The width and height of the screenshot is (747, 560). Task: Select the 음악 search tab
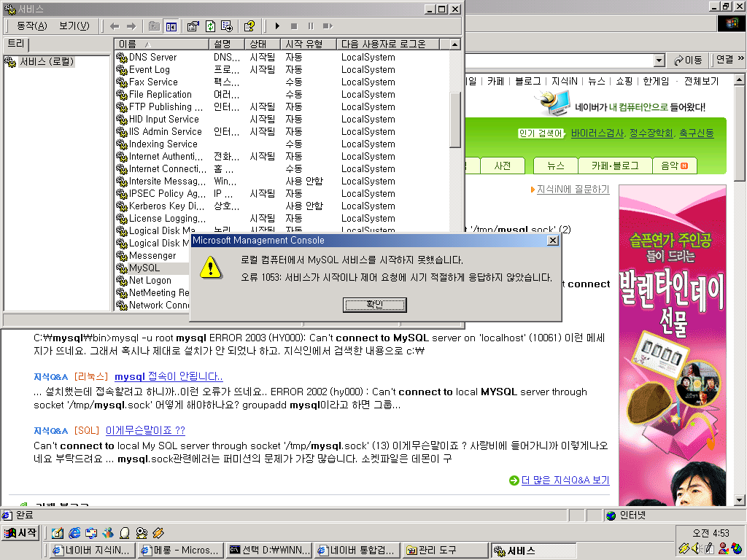click(x=674, y=166)
